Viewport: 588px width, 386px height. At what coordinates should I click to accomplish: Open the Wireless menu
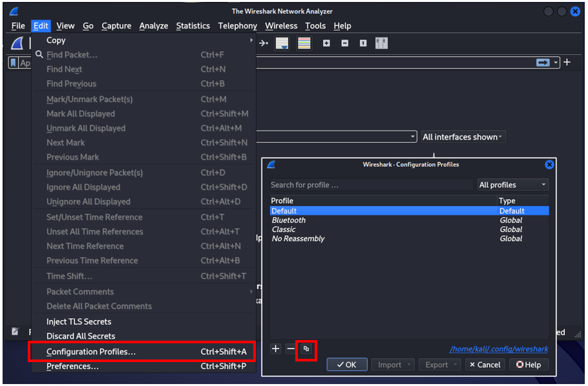[281, 26]
